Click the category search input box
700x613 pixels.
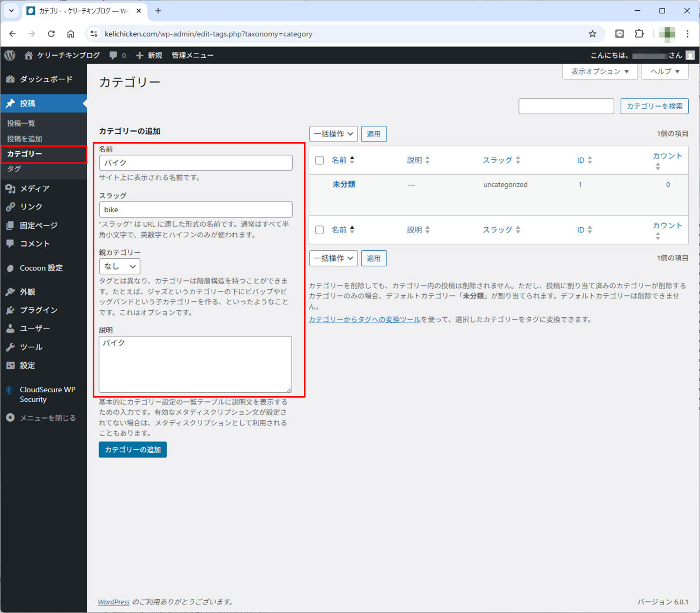point(566,106)
